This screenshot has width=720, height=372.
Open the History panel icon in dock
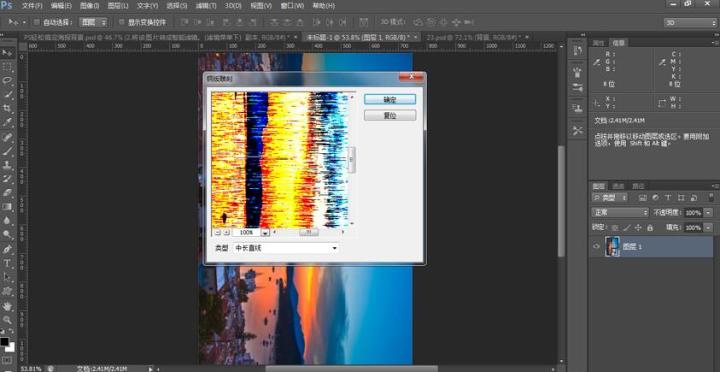pyautogui.click(x=578, y=51)
